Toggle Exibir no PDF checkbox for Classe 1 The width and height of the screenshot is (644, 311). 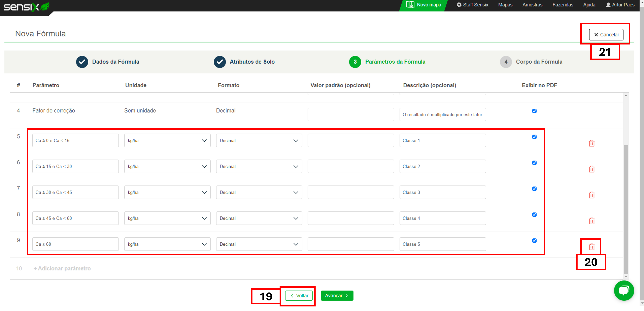click(x=534, y=137)
